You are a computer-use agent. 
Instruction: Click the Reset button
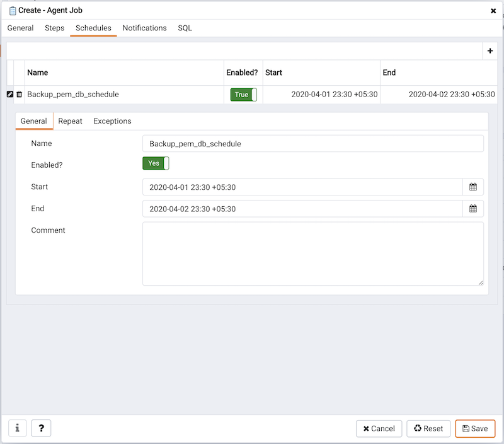pos(428,429)
